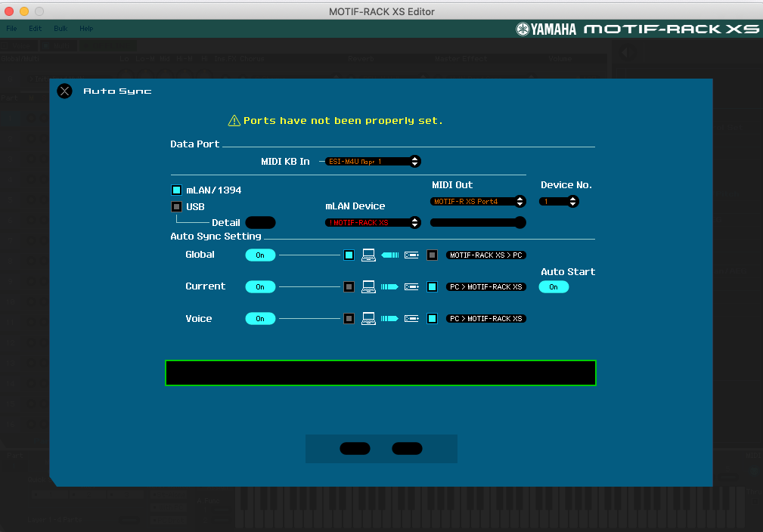Click the rack device icon in Global row
763x532 pixels.
click(x=411, y=255)
